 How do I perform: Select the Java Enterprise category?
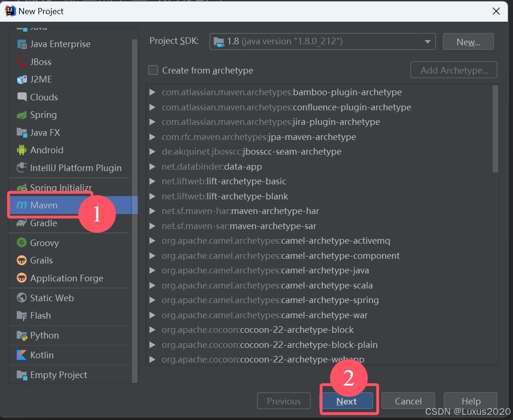[x=60, y=44]
